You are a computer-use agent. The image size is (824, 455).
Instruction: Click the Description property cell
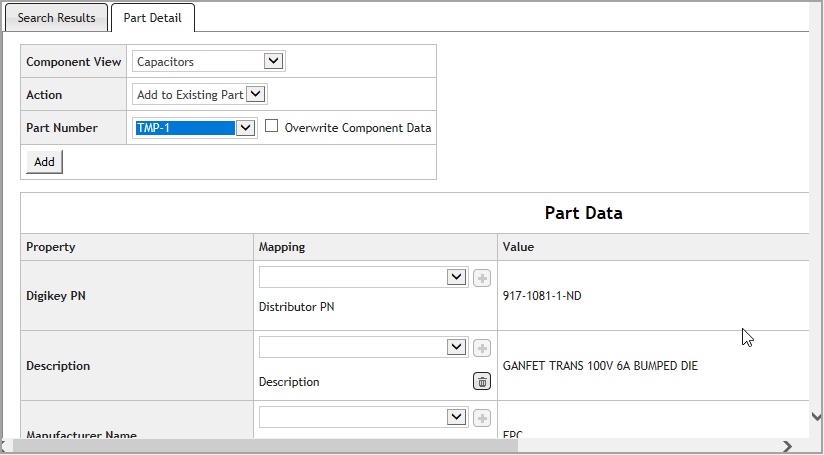[137, 366]
